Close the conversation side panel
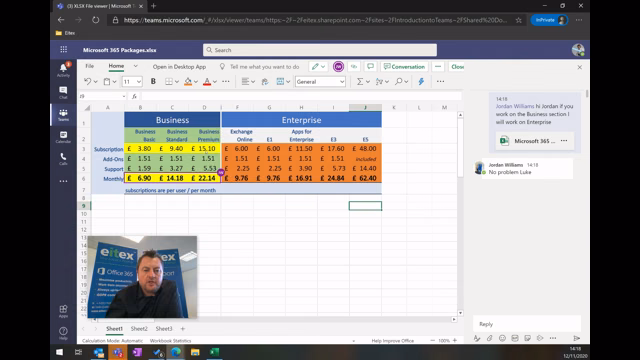 pyautogui.click(x=580, y=67)
